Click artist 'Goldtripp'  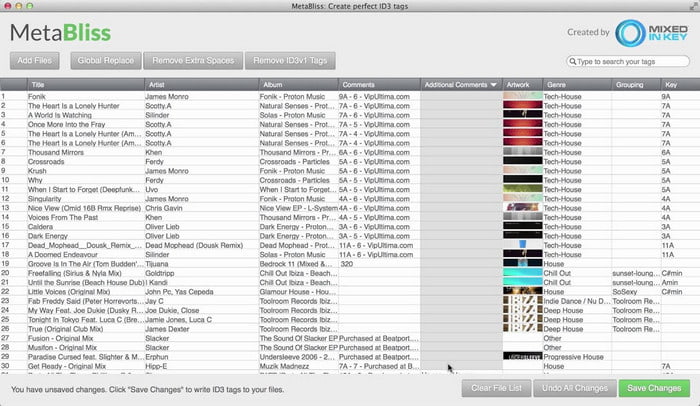pyautogui.click(x=159, y=273)
